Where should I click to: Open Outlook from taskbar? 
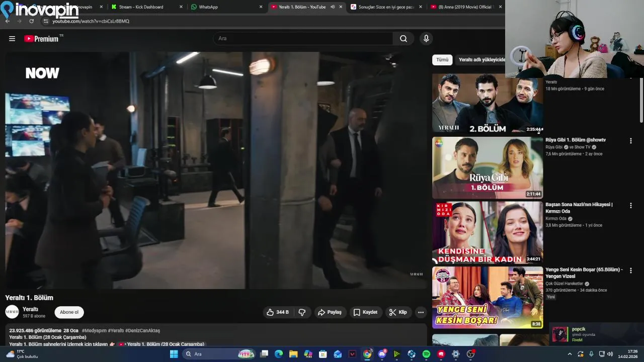[x=338, y=354]
